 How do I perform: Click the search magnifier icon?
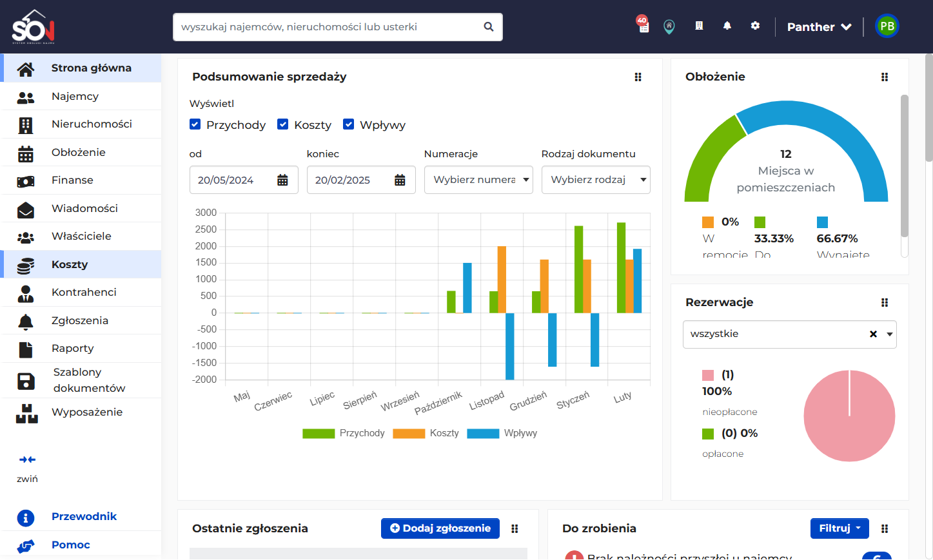[489, 27]
